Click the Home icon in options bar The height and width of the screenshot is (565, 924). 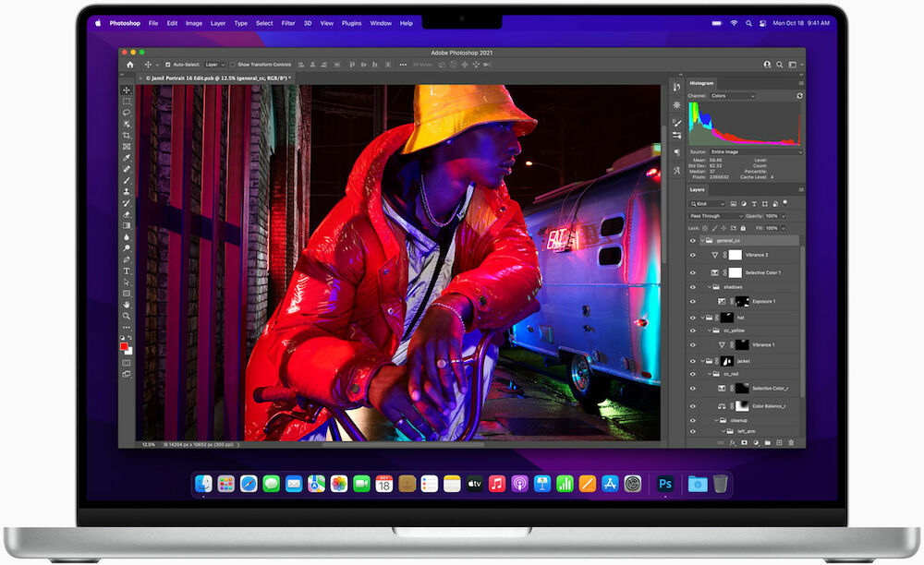point(130,65)
